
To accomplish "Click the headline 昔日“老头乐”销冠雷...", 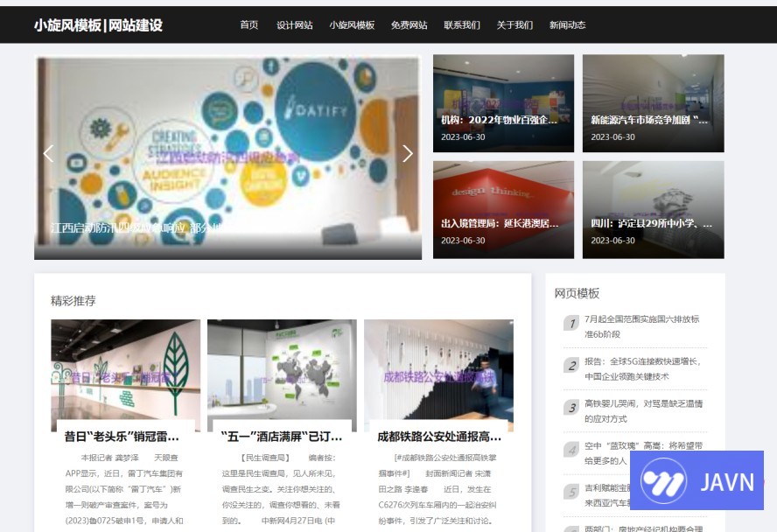I will coord(122,437).
